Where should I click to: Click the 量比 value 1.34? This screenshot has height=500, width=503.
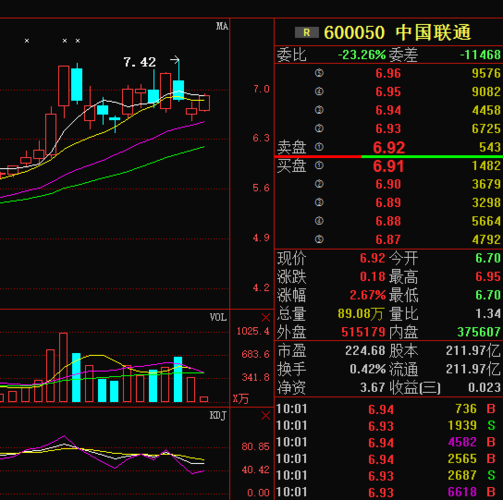pos(488,313)
